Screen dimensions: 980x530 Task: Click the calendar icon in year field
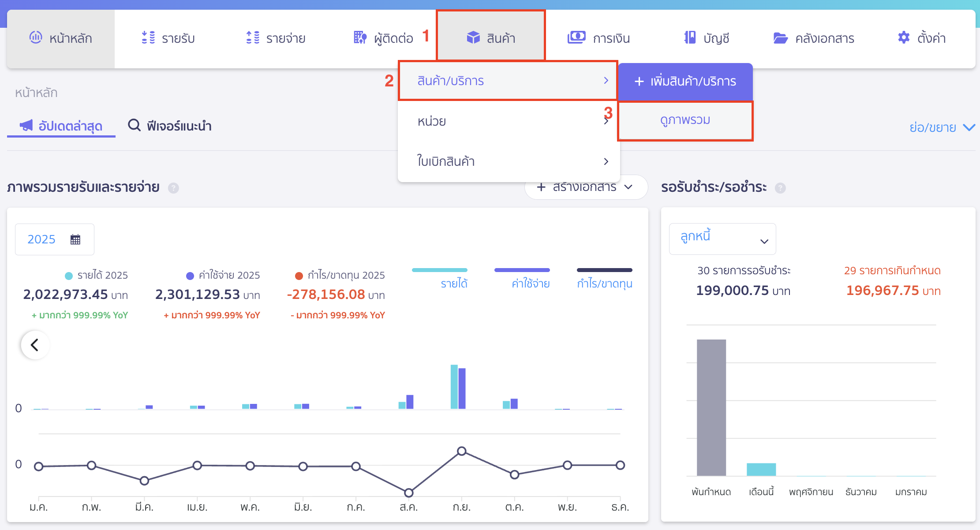coord(75,239)
